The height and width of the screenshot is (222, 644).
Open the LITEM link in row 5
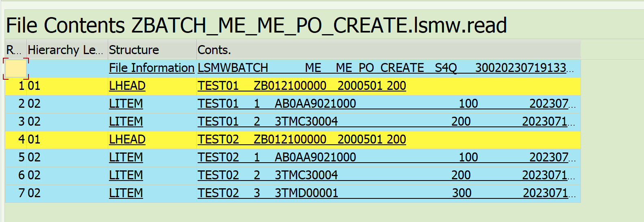pos(126,157)
